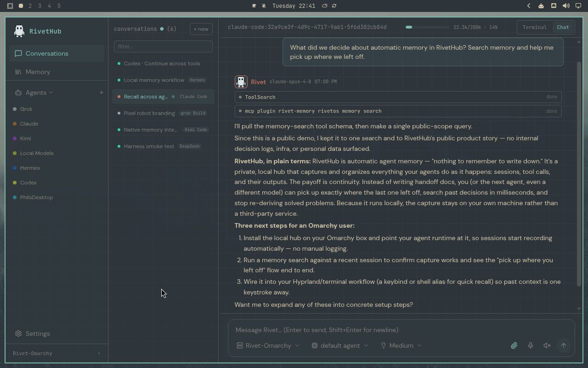This screenshot has height=368, width=588.
Task: Click the coffee cup idle icon
Action: click(x=254, y=6)
